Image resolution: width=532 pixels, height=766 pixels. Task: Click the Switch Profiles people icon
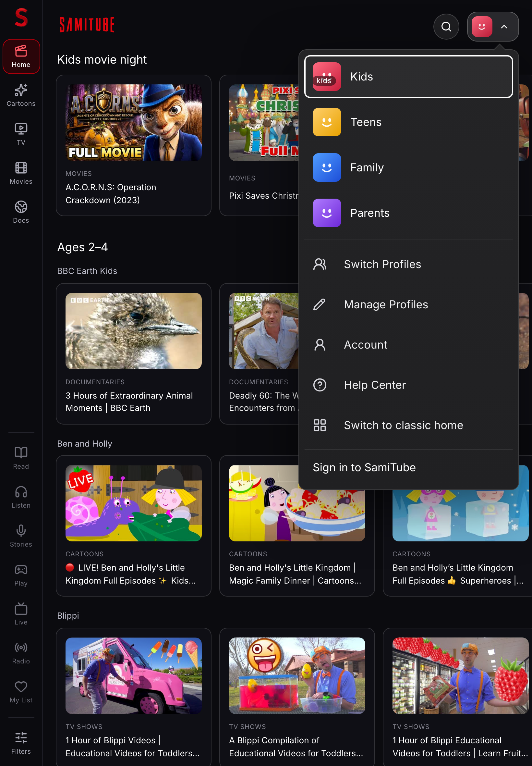[x=320, y=264]
